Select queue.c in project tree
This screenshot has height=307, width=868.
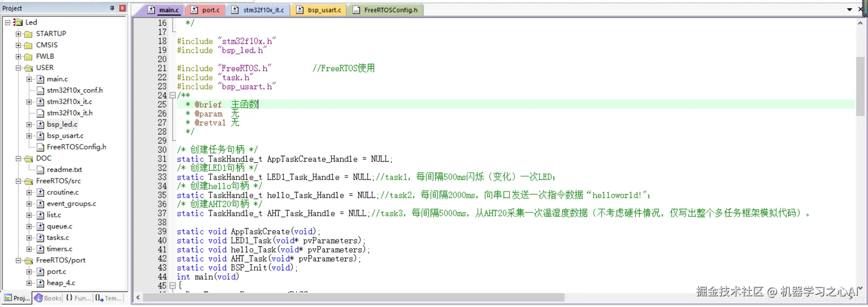59,226
